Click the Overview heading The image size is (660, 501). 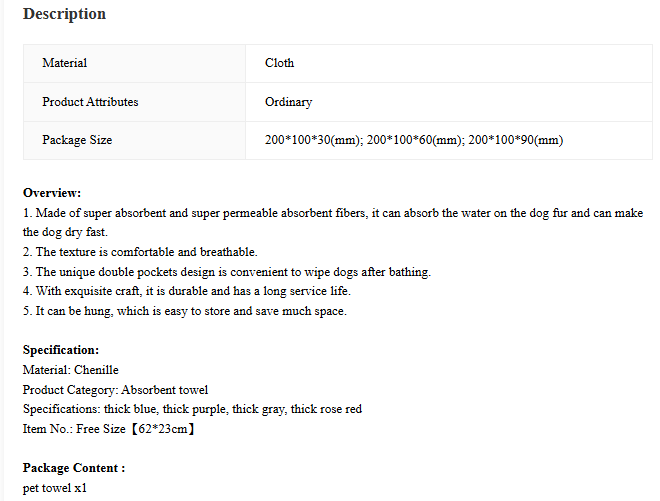click(52, 193)
